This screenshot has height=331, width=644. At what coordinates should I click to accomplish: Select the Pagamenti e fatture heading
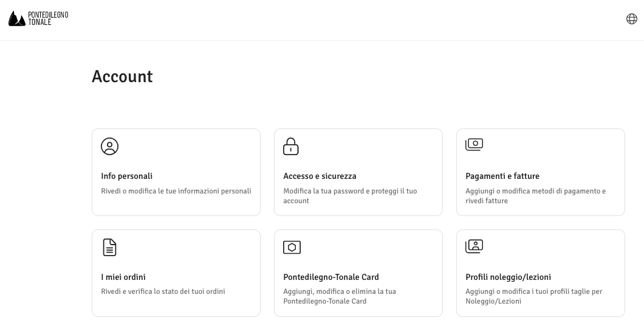[x=502, y=176]
